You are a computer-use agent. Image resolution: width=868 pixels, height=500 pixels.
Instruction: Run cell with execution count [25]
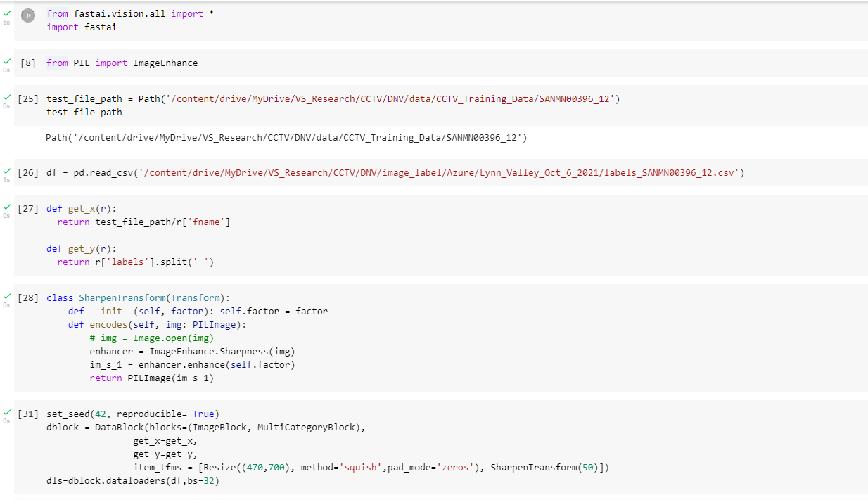(28, 99)
